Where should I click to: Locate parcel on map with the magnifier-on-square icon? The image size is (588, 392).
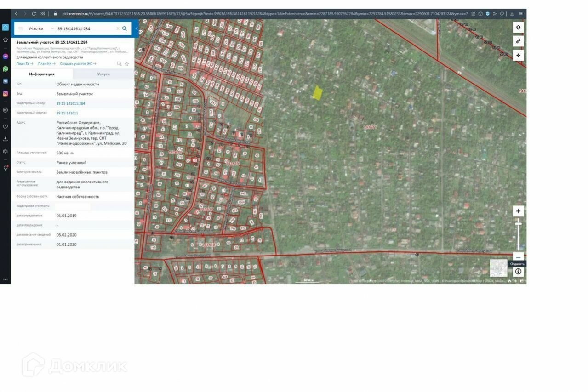pyautogui.click(x=120, y=64)
